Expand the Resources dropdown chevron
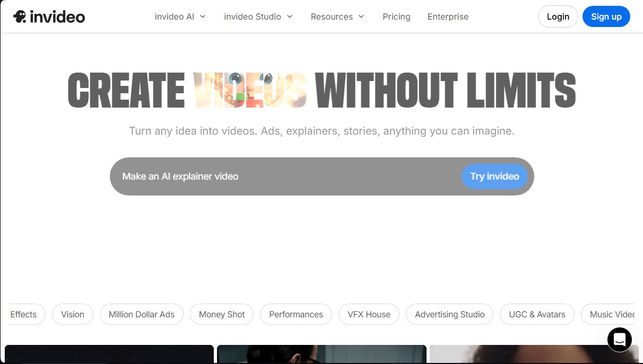Image resolution: width=643 pixels, height=364 pixels. tap(361, 16)
